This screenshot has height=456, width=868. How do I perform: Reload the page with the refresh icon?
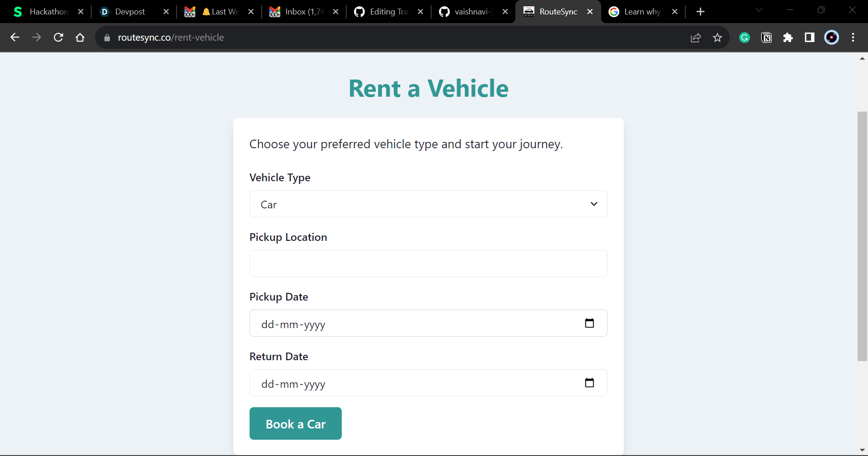[x=58, y=38]
